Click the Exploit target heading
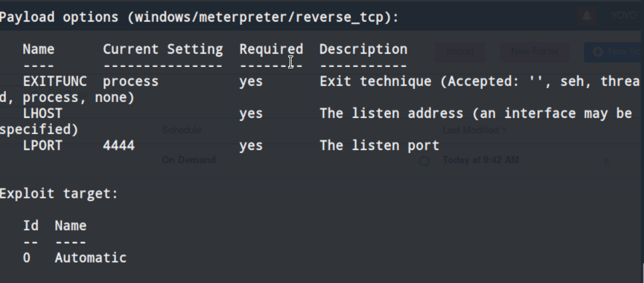644x283 pixels. (58, 194)
